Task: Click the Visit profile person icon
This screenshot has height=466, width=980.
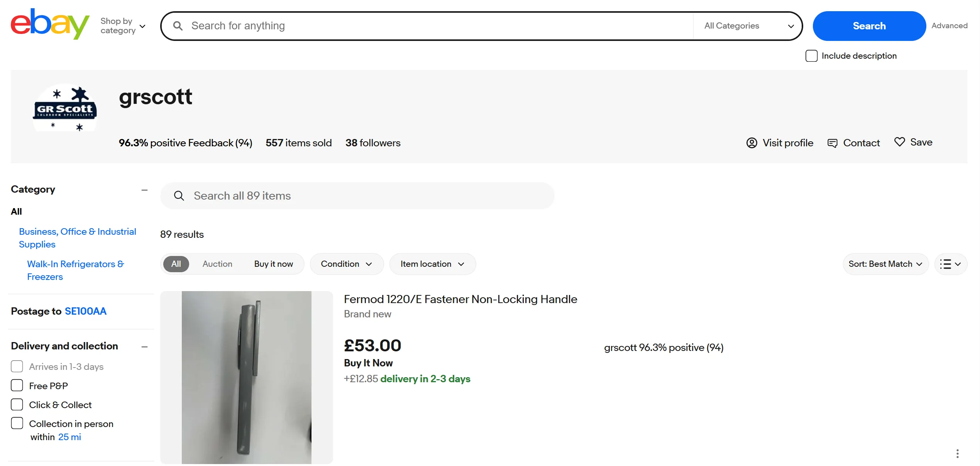Action: pos(752,143)
